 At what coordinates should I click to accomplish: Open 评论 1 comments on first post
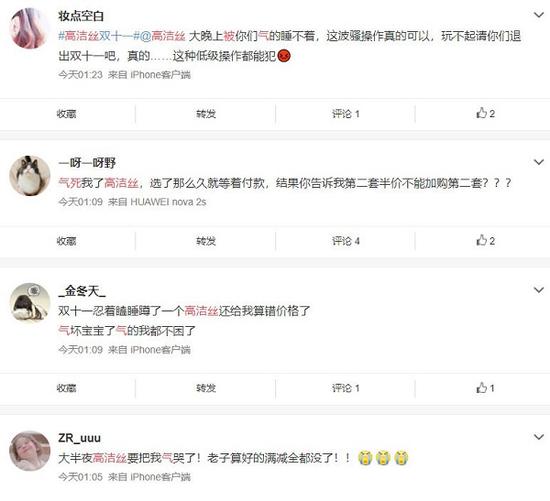pyautogui.click(x=346, y=114)
